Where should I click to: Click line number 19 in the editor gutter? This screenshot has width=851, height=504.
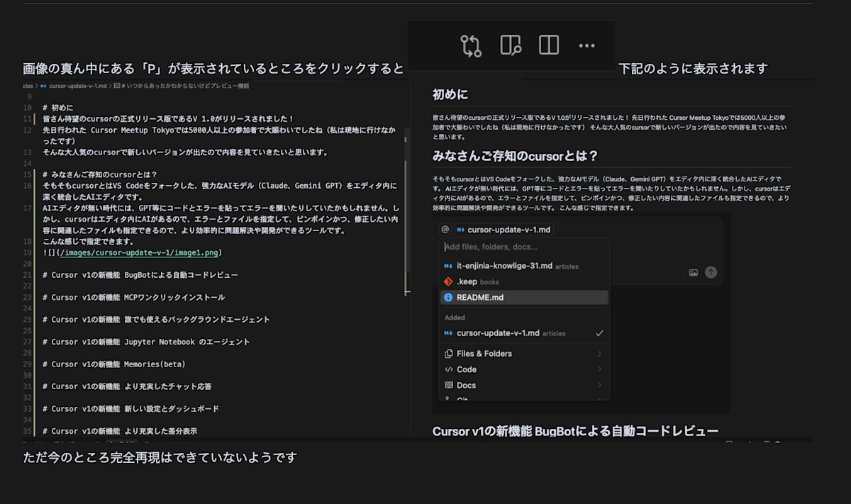click(28, 252)
